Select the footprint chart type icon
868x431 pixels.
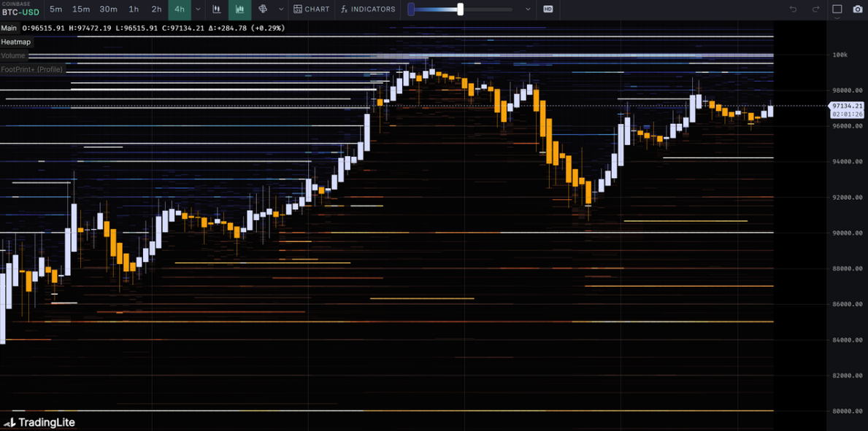263,9
